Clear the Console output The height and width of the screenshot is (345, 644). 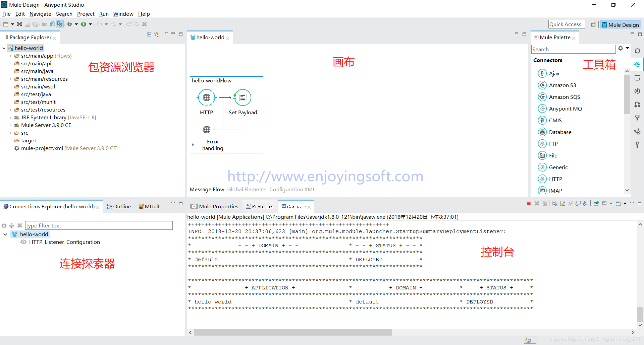pos(555,203)
